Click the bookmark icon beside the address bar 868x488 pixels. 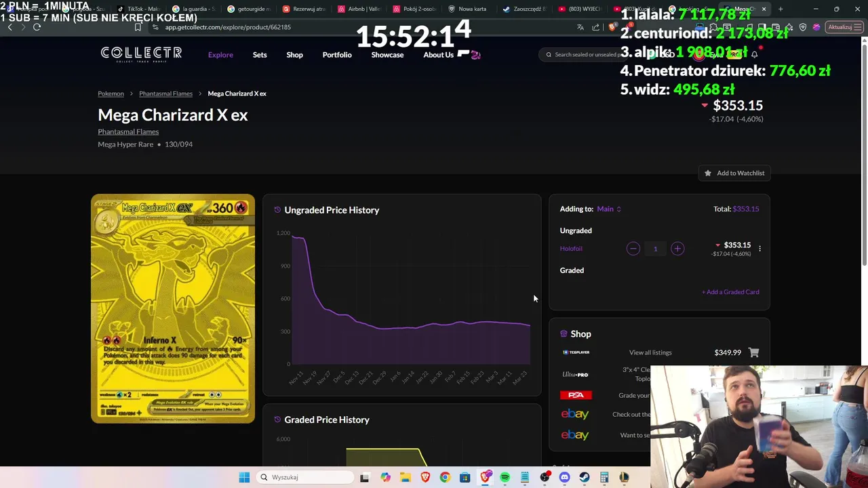pyautogui.click(x=138, y=27)
